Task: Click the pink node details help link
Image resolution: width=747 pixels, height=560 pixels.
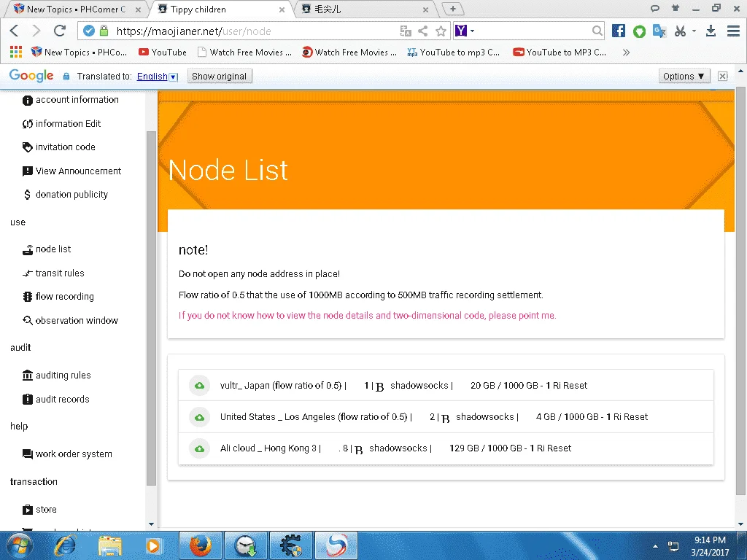Action: [368, 315]
